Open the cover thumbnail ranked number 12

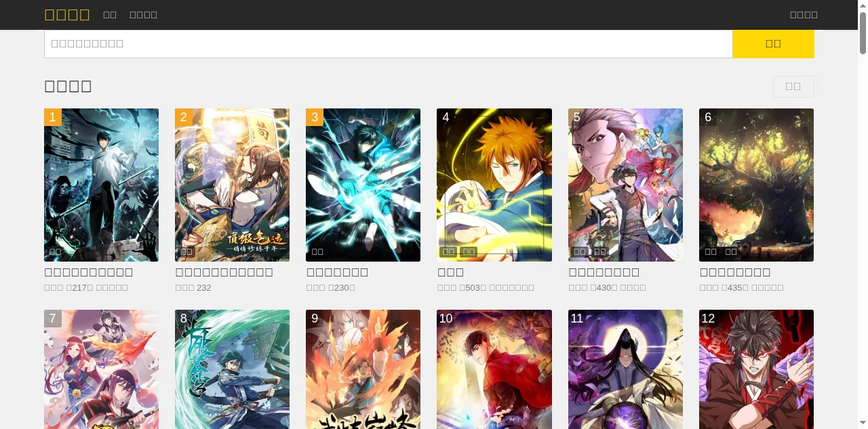pos(756,369)
